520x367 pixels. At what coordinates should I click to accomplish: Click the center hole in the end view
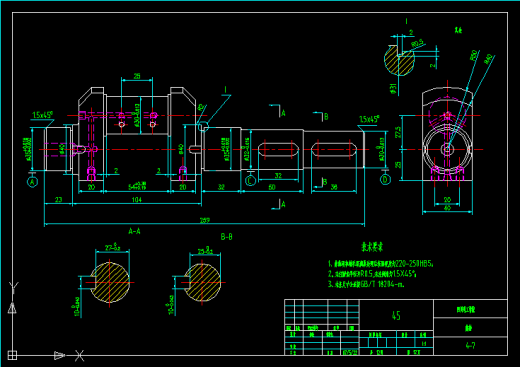tap(447, 149)
